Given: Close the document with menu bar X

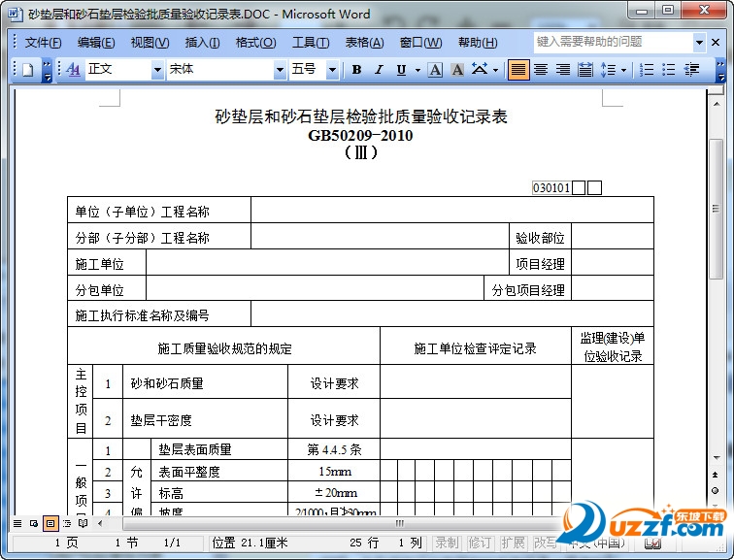Looking at the screenshot, I should pos(716,43).
